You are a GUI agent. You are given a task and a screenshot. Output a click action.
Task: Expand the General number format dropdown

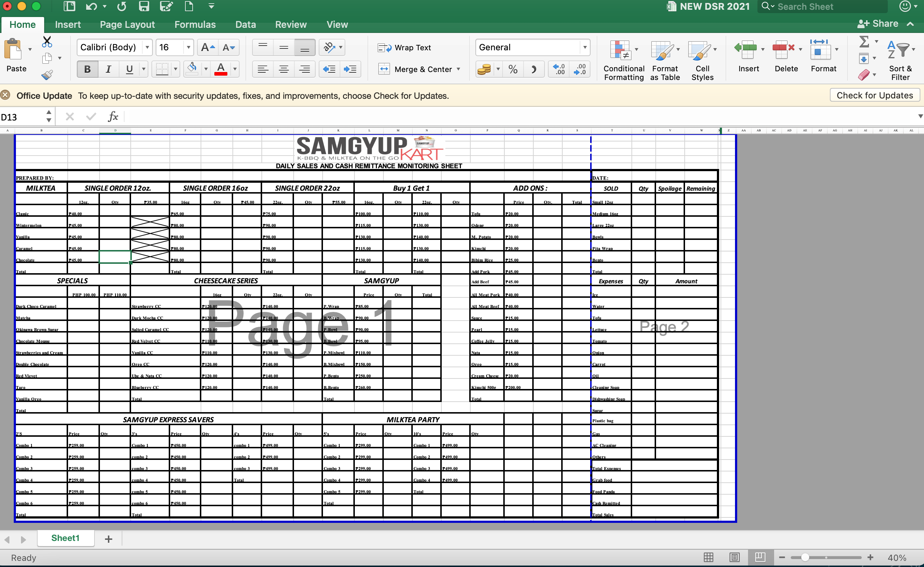pos(584,47)
